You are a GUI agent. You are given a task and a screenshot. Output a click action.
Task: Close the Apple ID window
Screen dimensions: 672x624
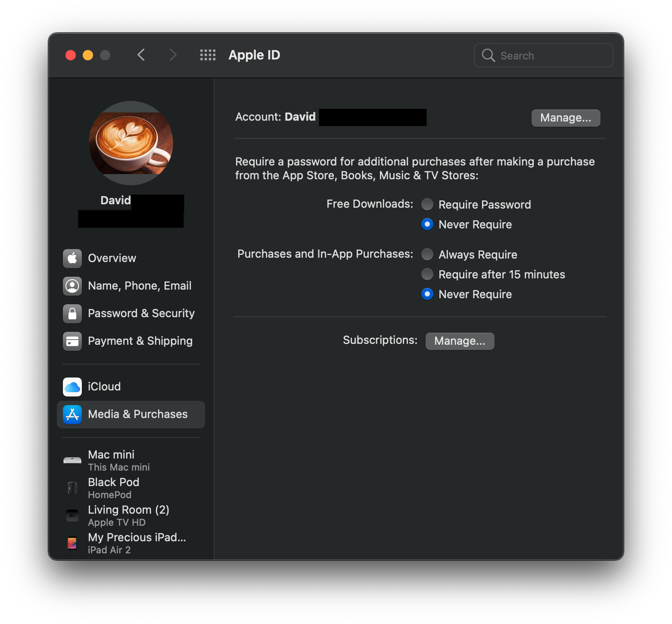(71, 55)
